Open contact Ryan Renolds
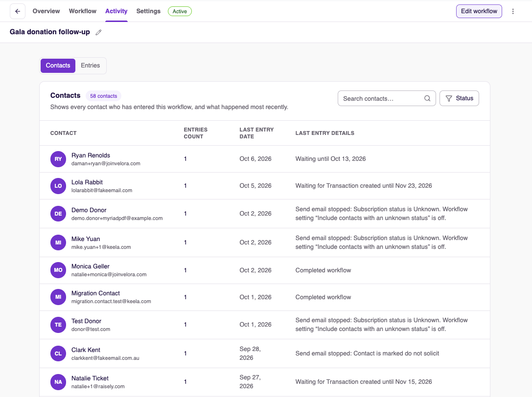Screen dimensions: 532x397 [x=91, y=155]
